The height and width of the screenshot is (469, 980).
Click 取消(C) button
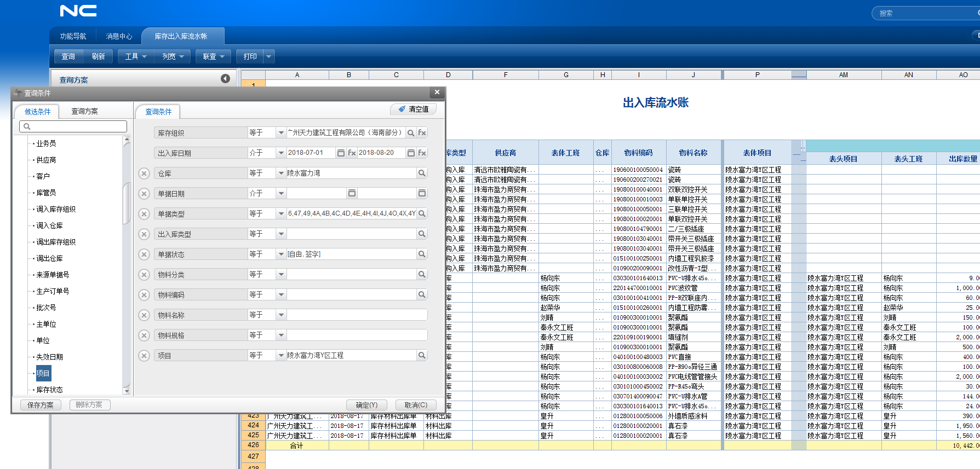coord(416,405)
